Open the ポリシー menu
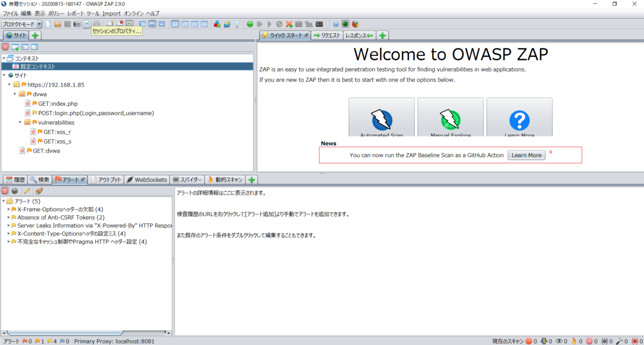The height and width of the screenshot is (345, 644). point(56,13)
